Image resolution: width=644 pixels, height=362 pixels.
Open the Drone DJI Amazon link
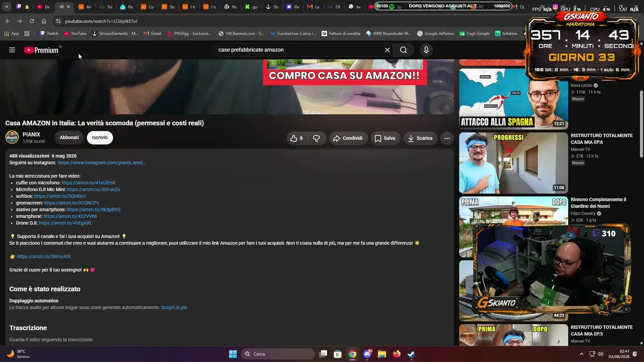click(65, 223)
